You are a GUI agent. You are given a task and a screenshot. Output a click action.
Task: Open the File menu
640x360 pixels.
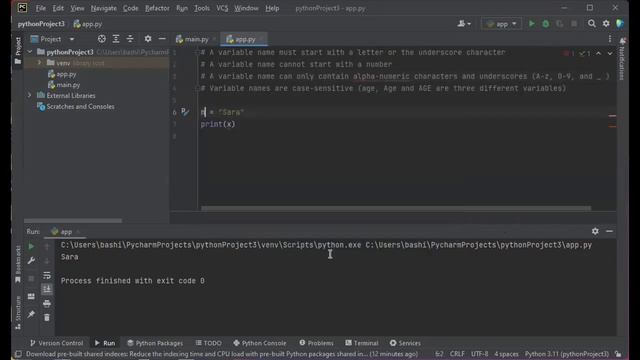click(40, 8)
